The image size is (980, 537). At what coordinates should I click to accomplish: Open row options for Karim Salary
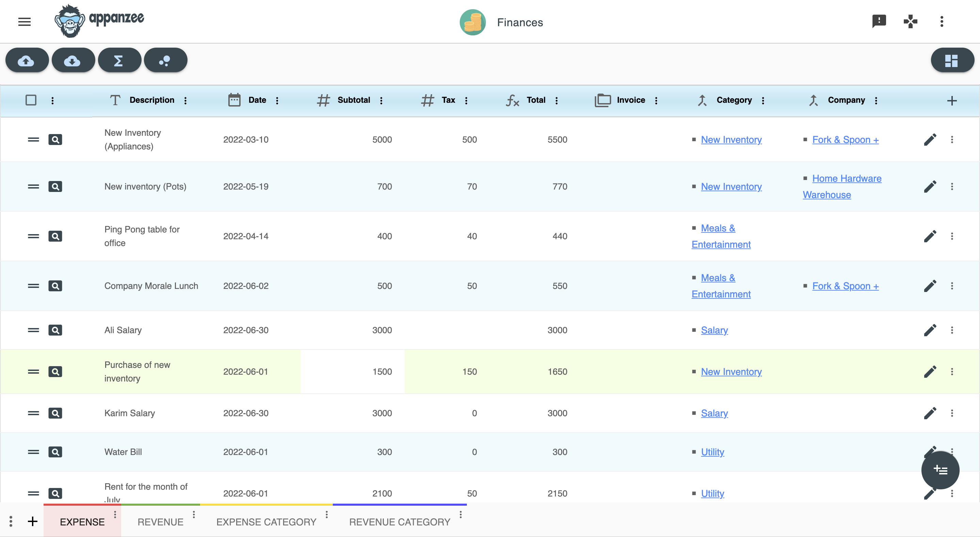952,413
